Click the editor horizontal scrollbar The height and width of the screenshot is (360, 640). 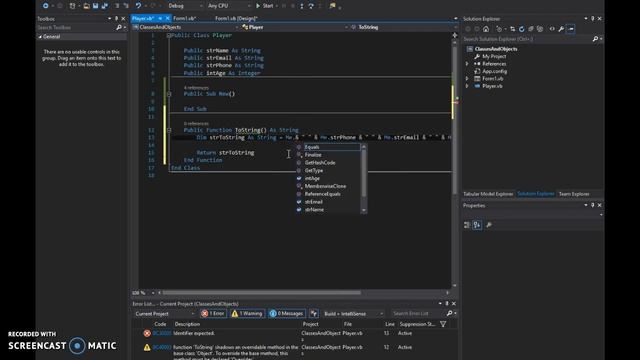click(261, 293)
